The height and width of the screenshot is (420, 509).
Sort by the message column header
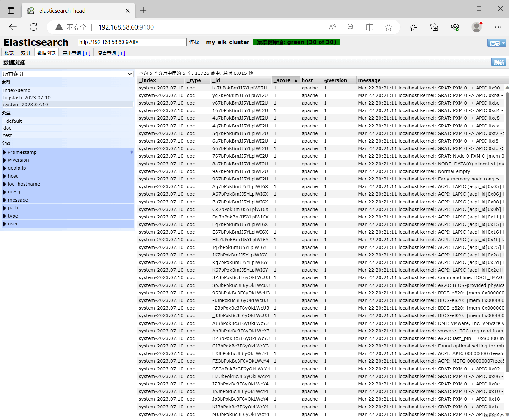pos(430,80)
